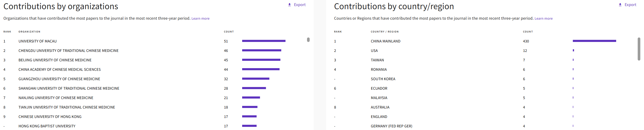The width and height of the screenshot is (644, 130).
Task: Select NANJING UNIVERSITY OF CHINESE MEDICINE
Action: (x=56, y=98)
